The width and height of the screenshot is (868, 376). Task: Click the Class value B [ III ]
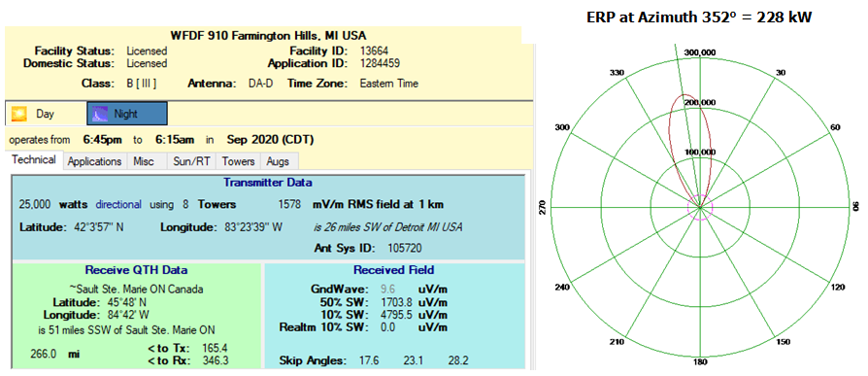pos(142,85)
